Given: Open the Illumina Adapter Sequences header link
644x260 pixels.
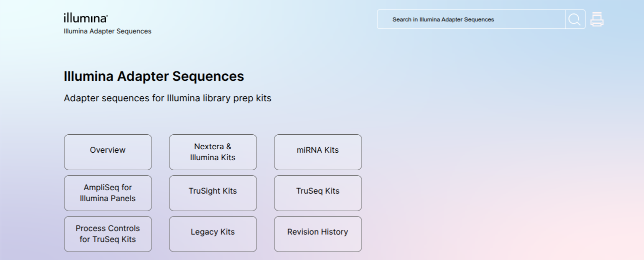Looking at the screenshot, I should pyautogui.click(x=107, y=31).
